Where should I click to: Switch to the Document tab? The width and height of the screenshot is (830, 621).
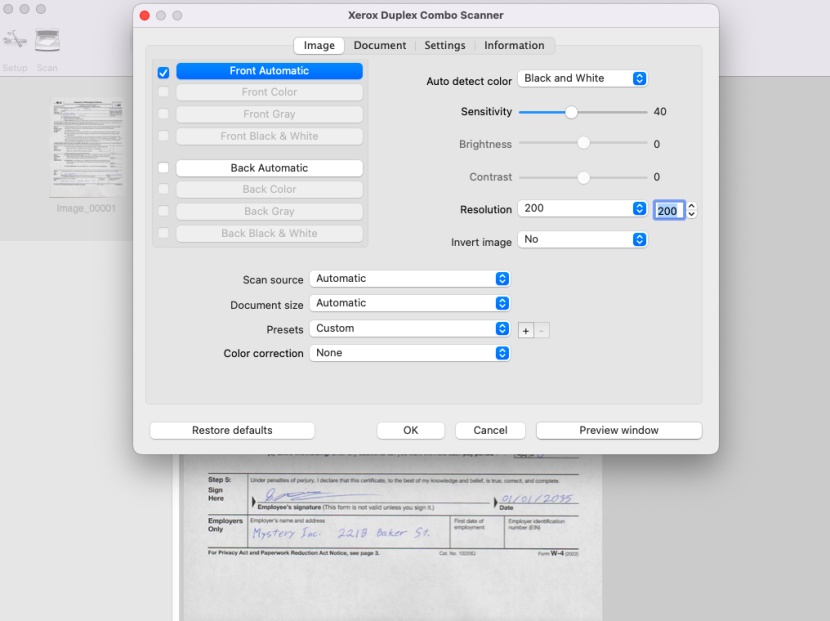(x=380, y=45)
